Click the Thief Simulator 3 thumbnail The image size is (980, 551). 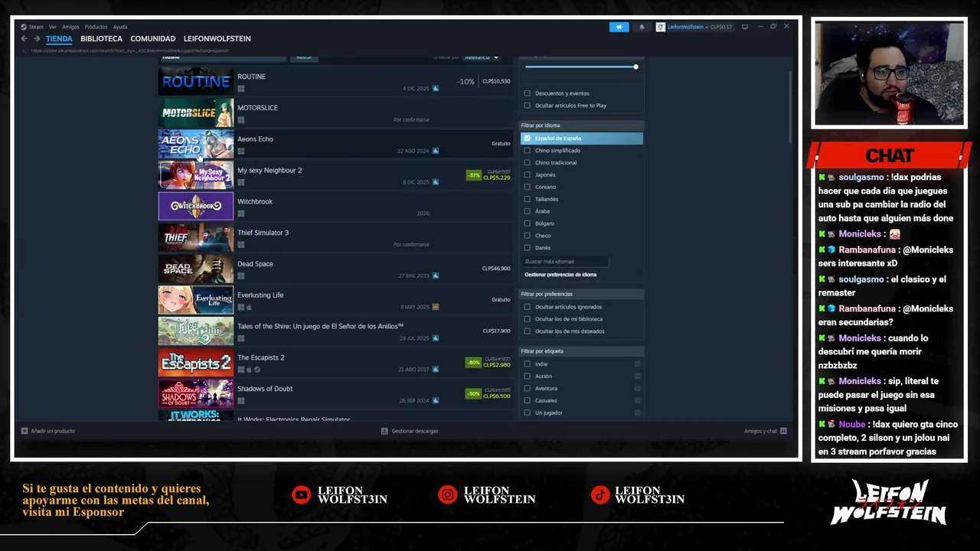point(196,237)
